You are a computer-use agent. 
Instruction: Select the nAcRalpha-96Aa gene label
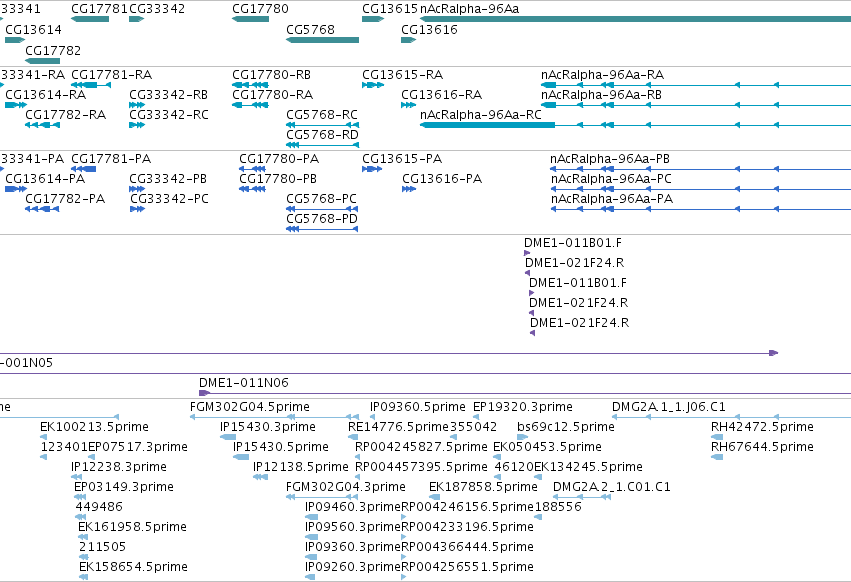(469, 9)
